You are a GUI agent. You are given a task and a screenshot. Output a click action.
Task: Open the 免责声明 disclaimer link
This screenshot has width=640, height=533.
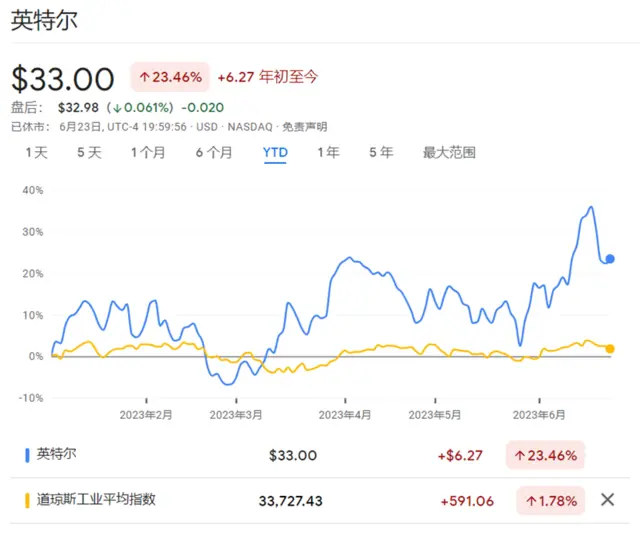click(x=305, y=127)
